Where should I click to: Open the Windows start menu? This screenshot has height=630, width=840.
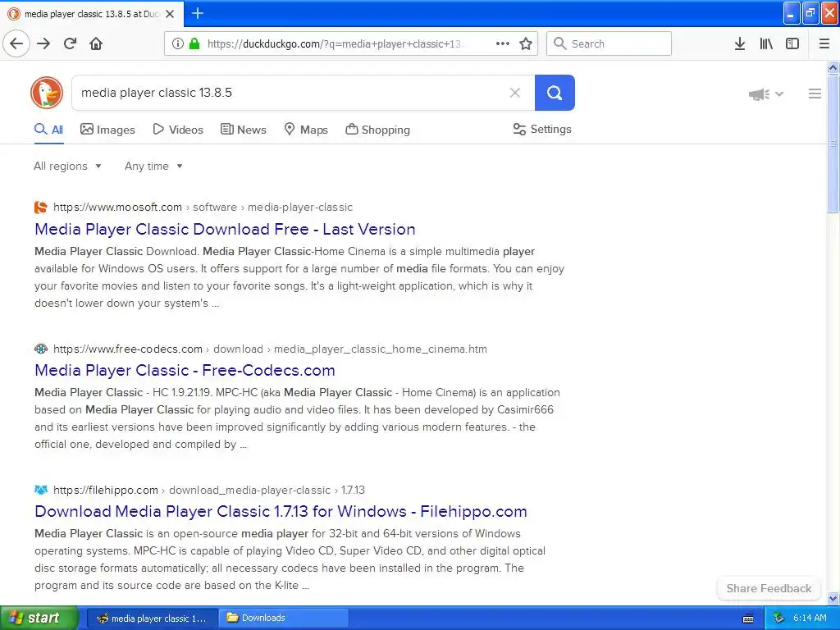[39, 618]
